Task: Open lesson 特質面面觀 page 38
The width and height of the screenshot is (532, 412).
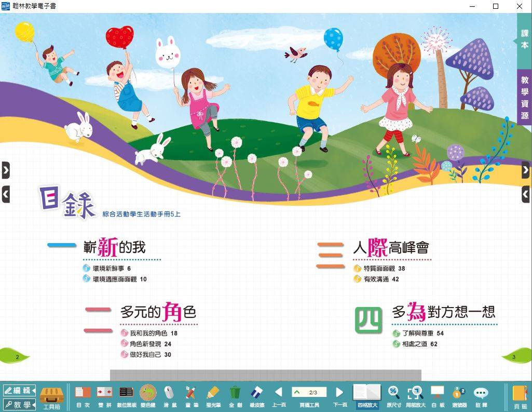Action: 379,268
